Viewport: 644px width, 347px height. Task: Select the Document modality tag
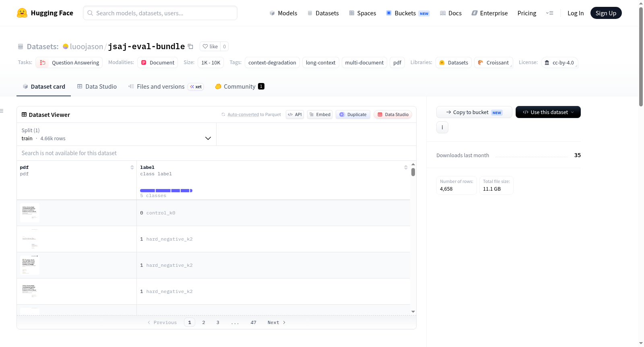[x=157, y=62]
